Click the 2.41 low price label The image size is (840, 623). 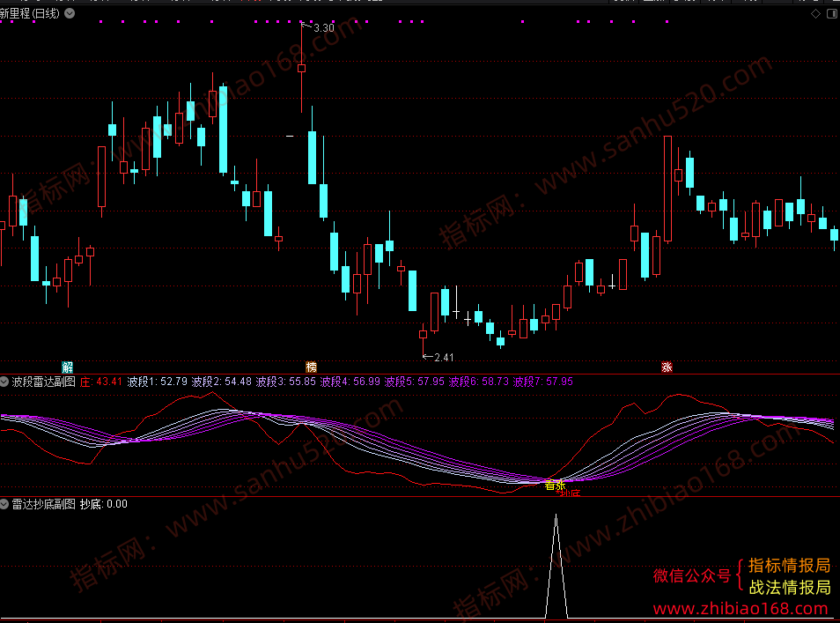pyautogui.click(x=444, y=358)
